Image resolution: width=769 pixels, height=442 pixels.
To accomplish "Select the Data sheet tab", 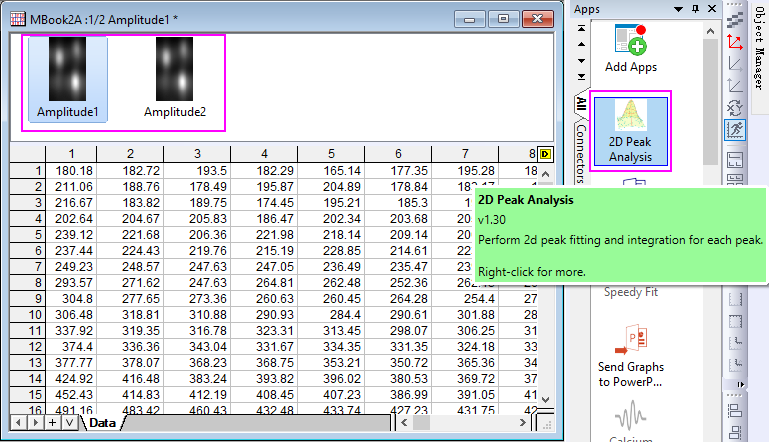I will [103, 422].
